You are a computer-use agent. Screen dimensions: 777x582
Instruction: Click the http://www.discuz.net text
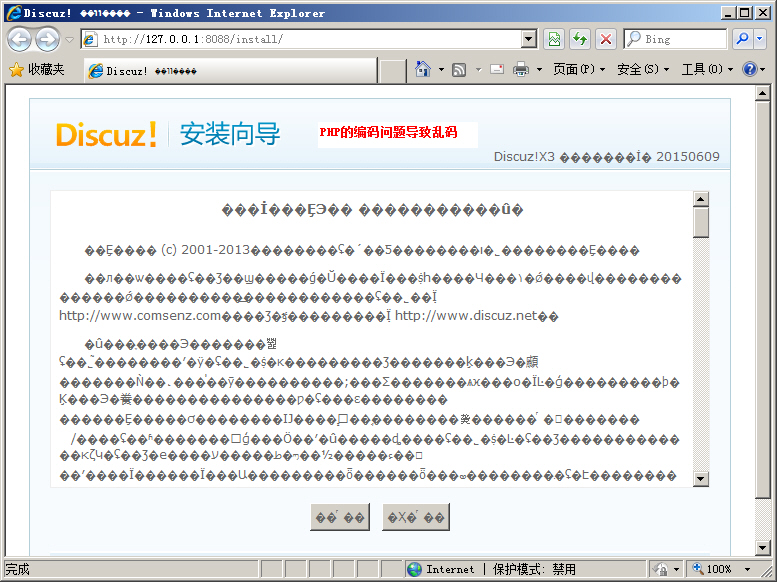click(x=466, y=316)
